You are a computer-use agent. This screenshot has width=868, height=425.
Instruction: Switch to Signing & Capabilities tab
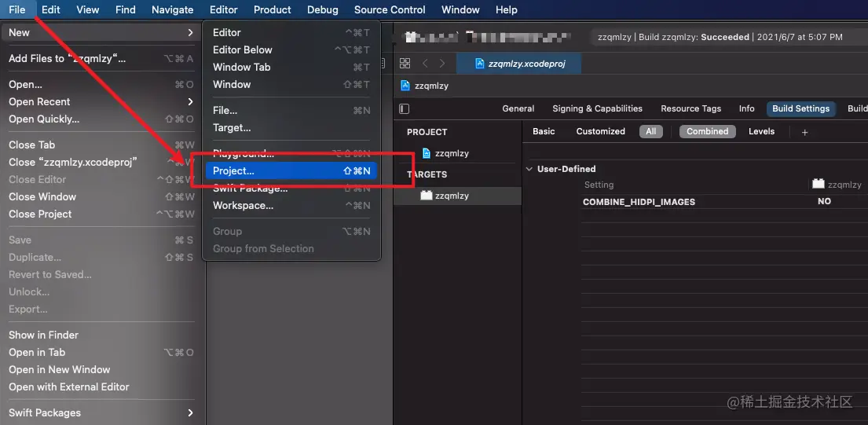tap(597, 108)
